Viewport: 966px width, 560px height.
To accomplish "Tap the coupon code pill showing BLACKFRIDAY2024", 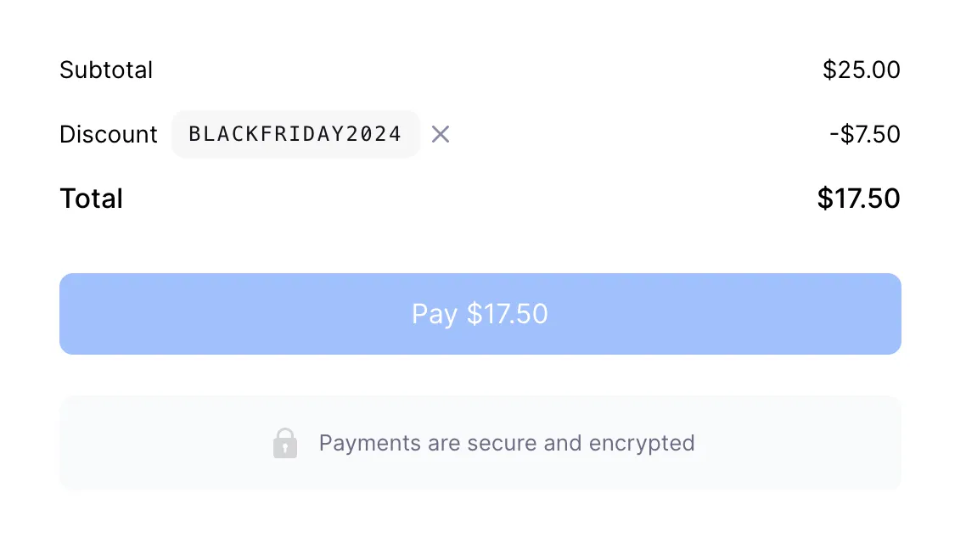I will coord(295,134).
